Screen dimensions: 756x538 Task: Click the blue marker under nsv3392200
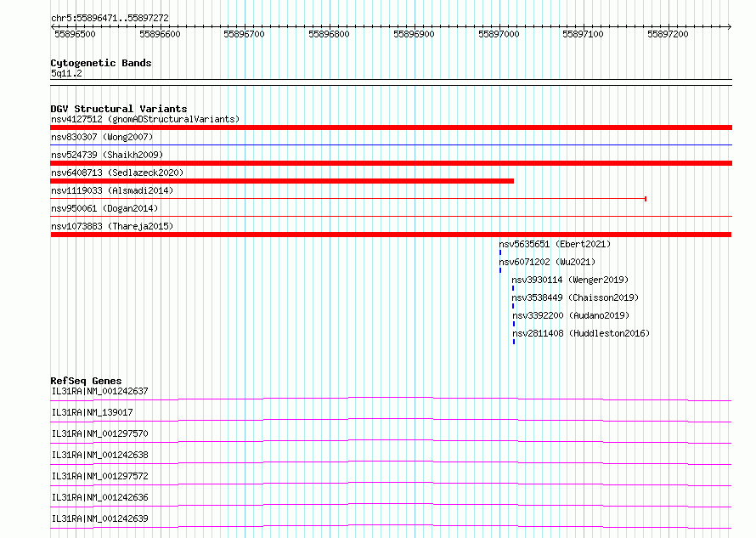514,324
